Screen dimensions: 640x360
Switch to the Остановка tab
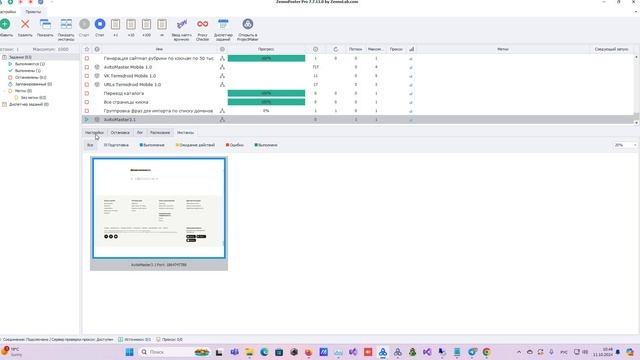tap(120, 133)
